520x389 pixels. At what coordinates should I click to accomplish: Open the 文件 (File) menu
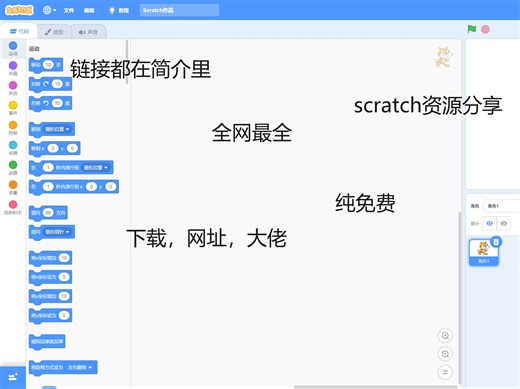click(69, 10)
